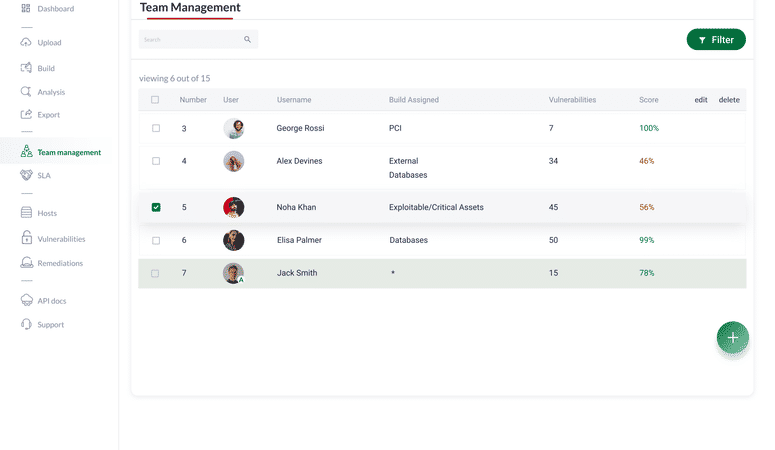Screen dimensions: 775x450
Task: Open the Filter options button
Action: coord(716,40)
